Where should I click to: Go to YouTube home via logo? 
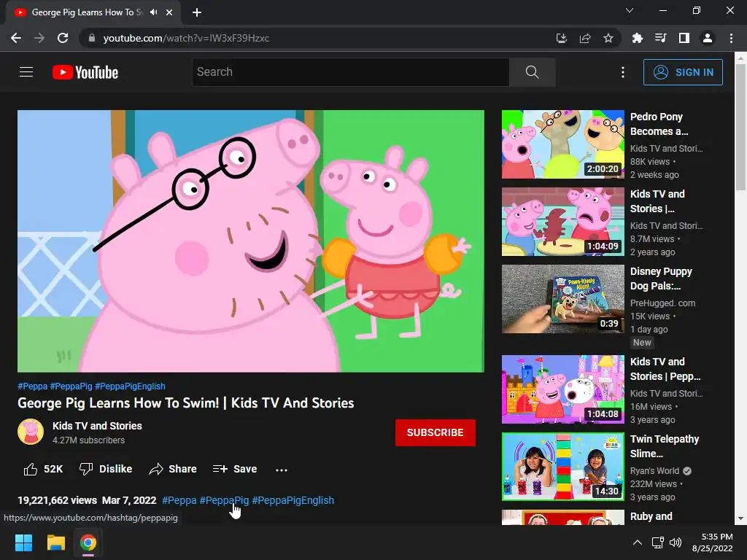tap(85, 72)
